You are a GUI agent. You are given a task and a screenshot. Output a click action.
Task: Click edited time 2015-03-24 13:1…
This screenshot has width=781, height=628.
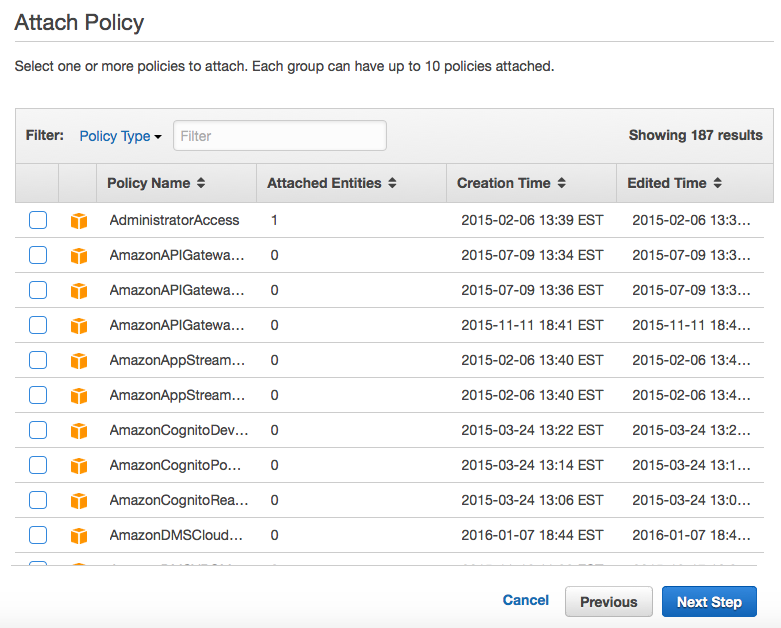tap(691, 465)
